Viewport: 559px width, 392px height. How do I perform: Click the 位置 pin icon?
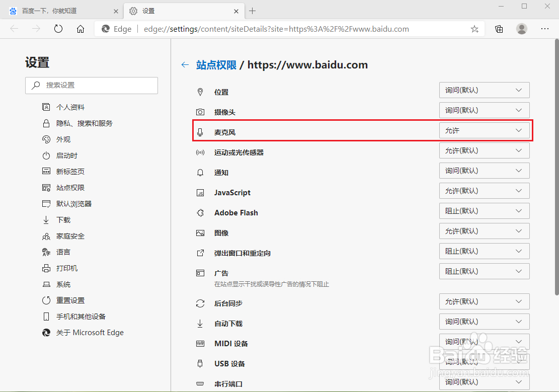[x=200, y=92]
